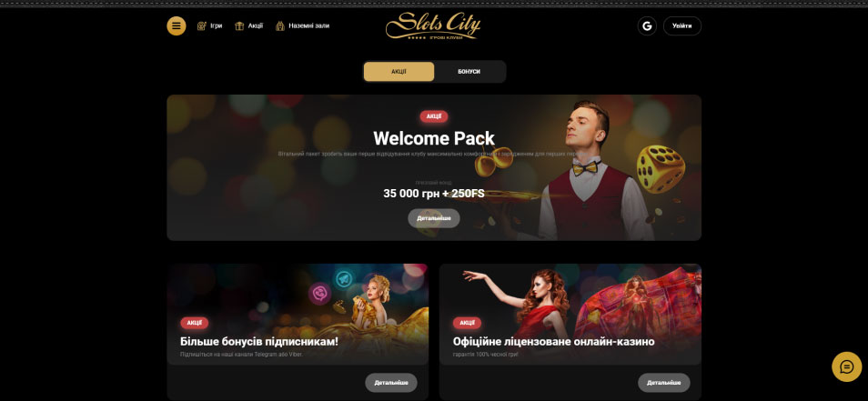Sign in with the Google icon

click(x=647, y=26)
